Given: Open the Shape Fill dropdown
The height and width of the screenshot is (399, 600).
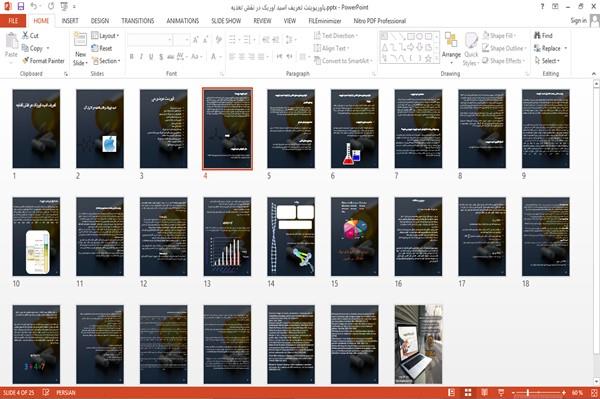Looking at the screenshot, I should (x=500, y=36).
